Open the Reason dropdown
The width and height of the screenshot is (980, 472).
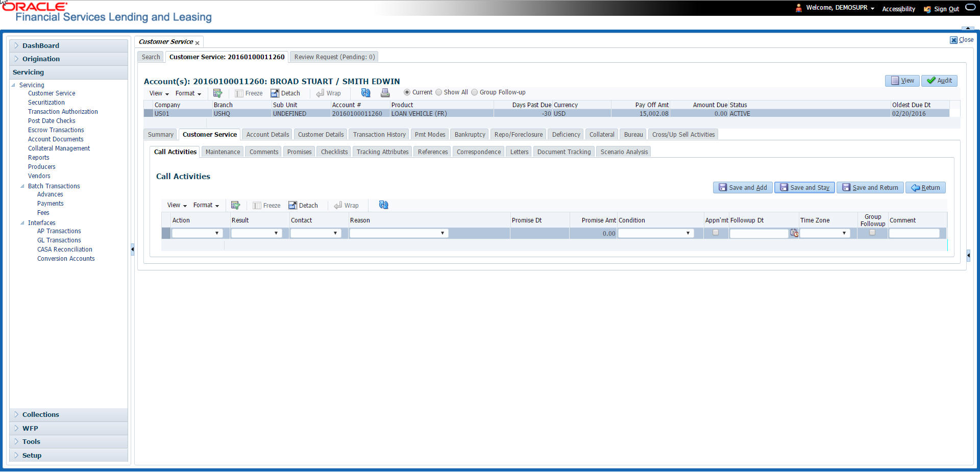pos(399,233)
